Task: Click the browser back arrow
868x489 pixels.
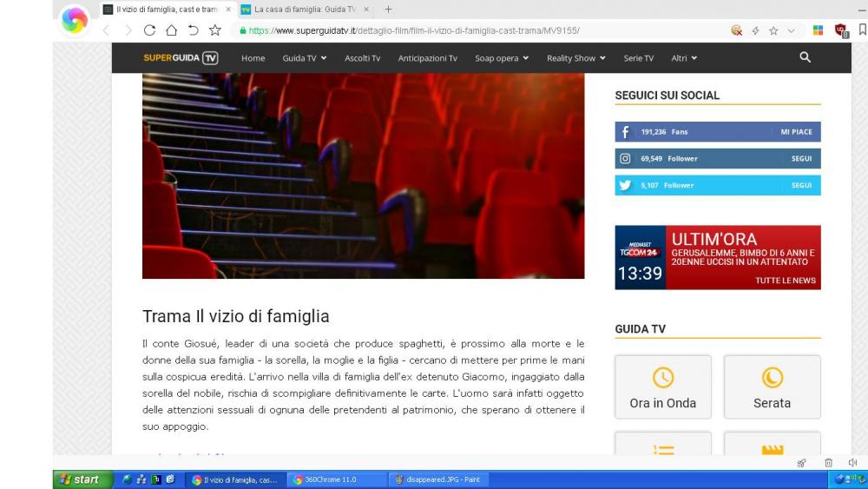Action: coord(106,30)
